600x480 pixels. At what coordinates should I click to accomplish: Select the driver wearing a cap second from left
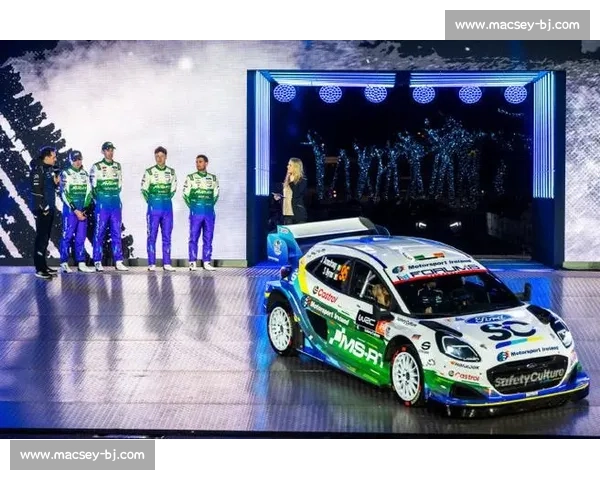coord(75,210)
